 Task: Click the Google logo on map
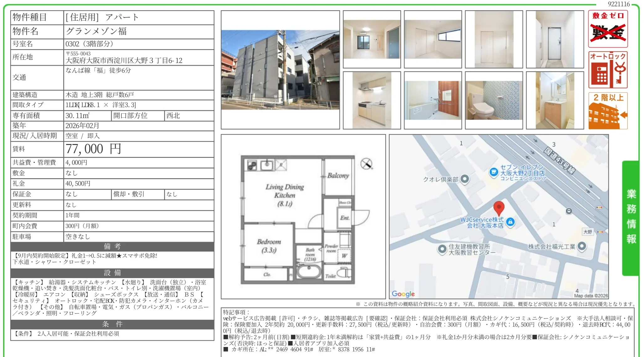click(x=403, y=294)
